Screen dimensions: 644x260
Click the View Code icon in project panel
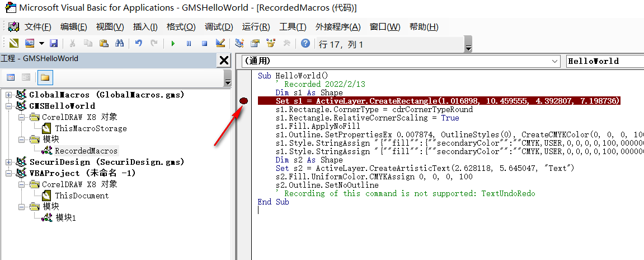tap(11, 77)
